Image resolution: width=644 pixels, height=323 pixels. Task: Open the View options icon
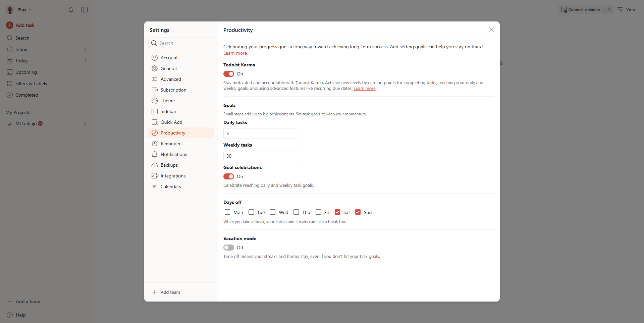pos(621,9)
